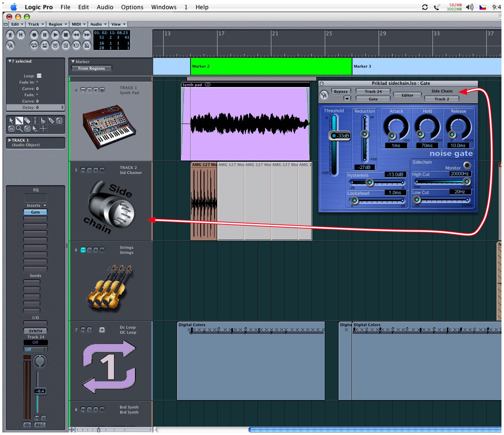Collapse the Marker track disclosure triangle
Viewport: 504px width, 435px height.
click(73, 61)
